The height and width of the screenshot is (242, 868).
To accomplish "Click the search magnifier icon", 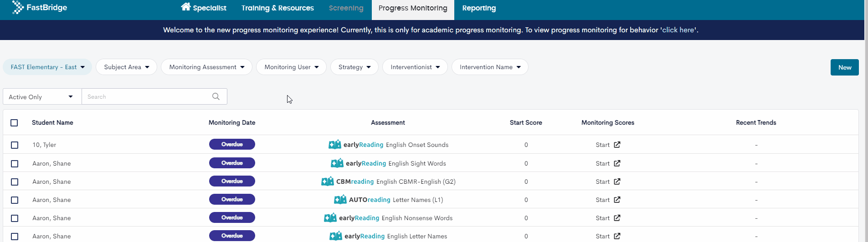I will tap(216, 96).
